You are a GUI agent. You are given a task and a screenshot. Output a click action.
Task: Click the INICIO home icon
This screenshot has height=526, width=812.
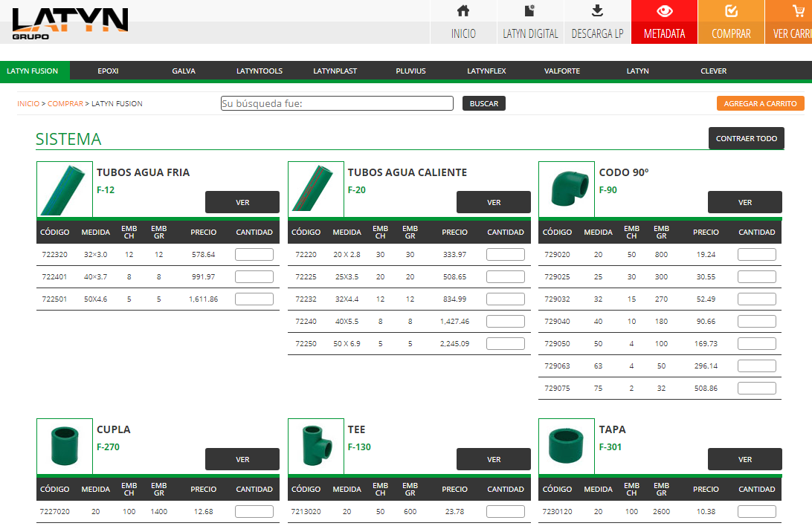click(463, 11)
